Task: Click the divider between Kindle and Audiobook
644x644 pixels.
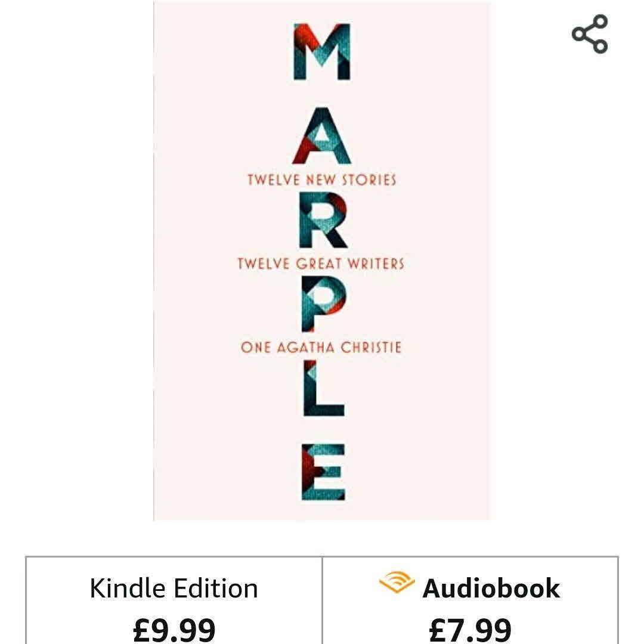Action: tap(323, 600)
